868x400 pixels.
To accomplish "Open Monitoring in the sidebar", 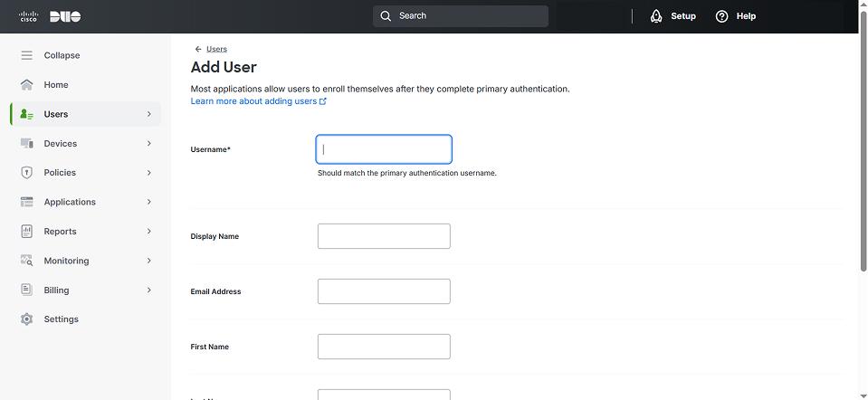I will click(66, 261).
